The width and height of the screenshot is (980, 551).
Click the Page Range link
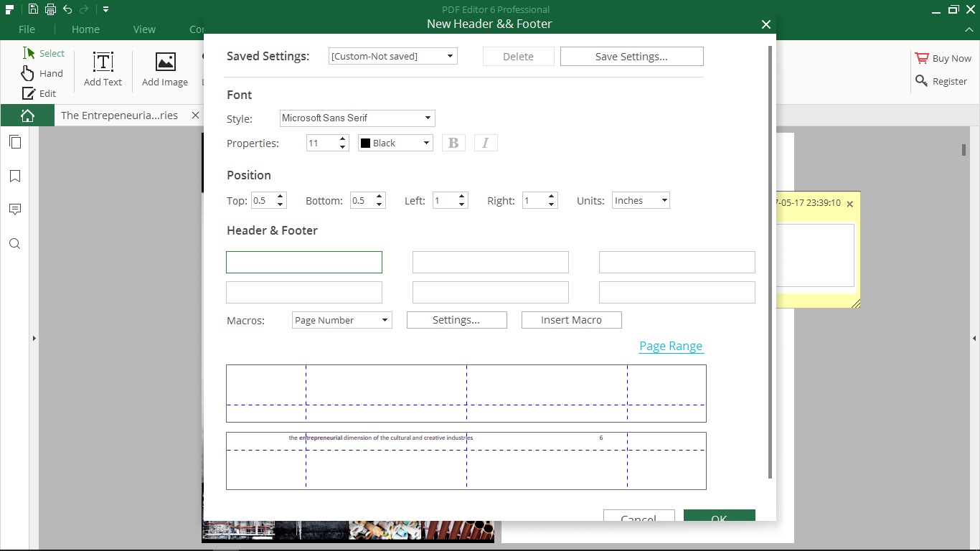click(670, 346)
